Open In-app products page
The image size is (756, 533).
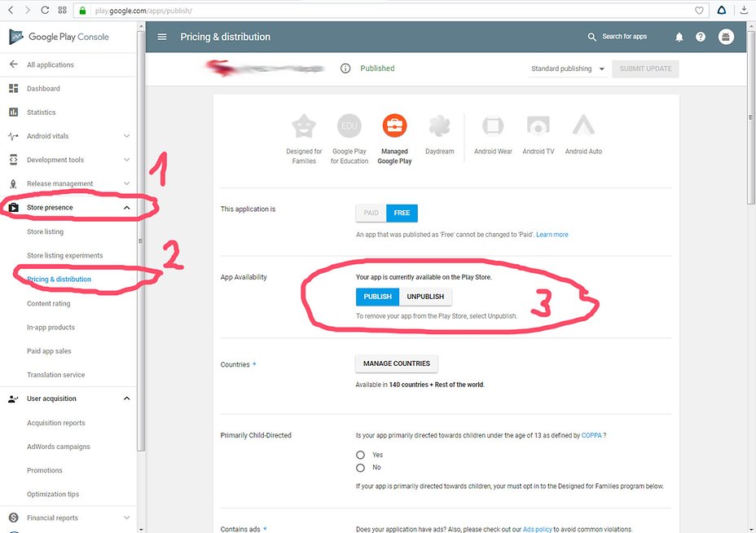51,327
